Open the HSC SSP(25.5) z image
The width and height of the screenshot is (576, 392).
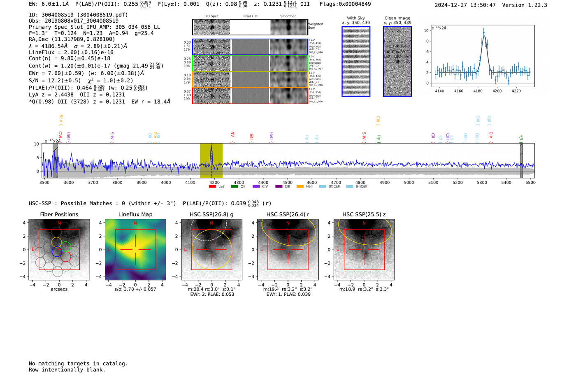point(364,250)
